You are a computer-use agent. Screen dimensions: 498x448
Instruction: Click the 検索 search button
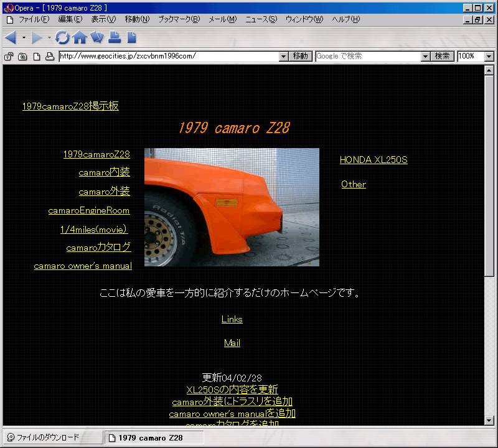442,57
